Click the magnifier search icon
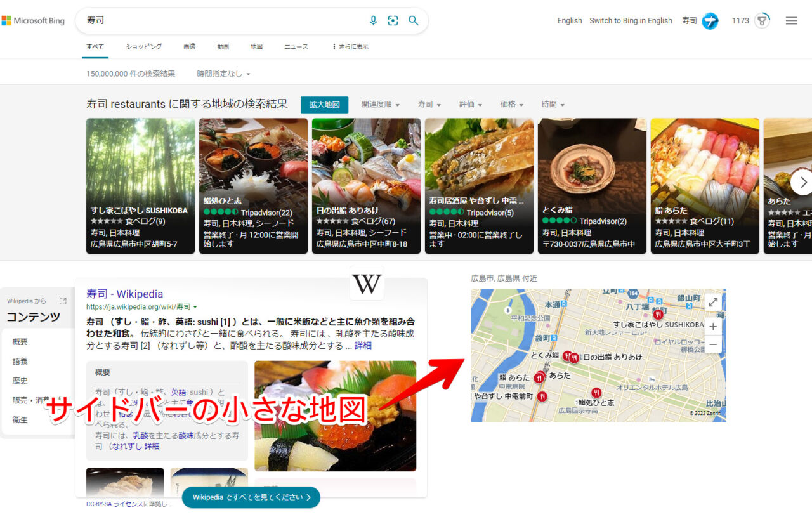 click(414, 21)
